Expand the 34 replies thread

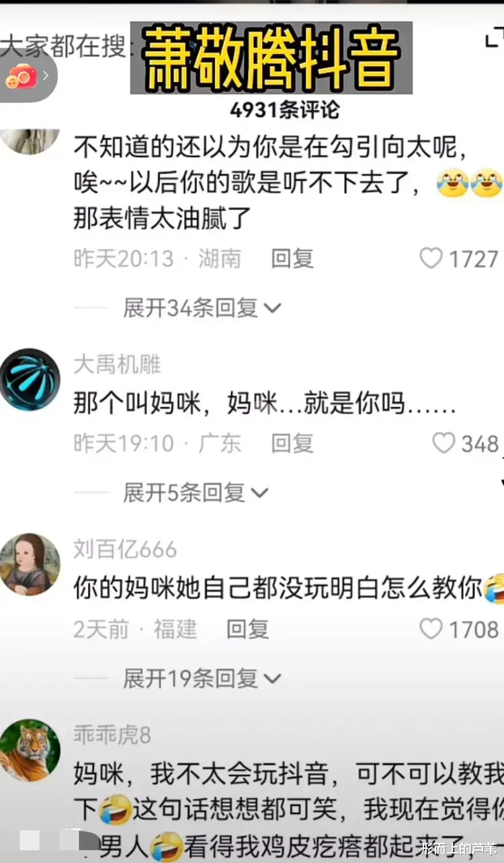(x=202, y=308)
